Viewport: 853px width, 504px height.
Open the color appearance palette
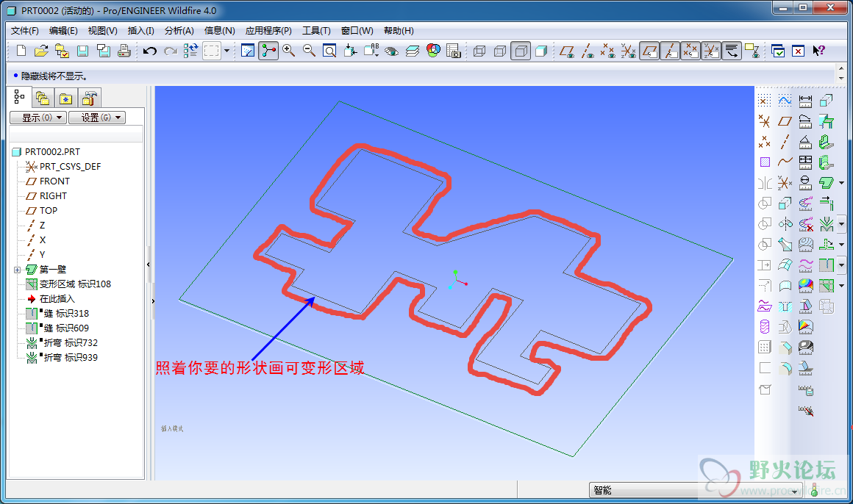(433, 51)
